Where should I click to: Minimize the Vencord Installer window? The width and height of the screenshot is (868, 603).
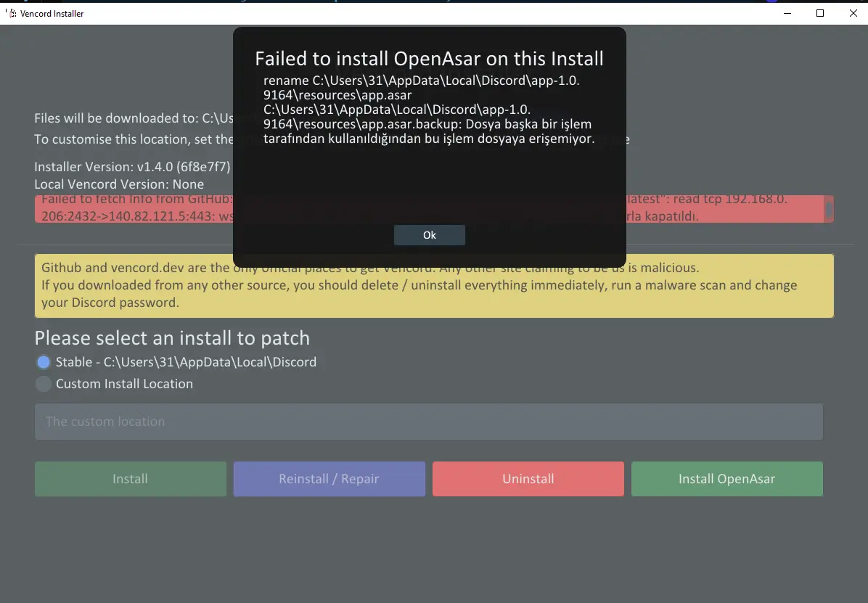click(x=787, y=13)
